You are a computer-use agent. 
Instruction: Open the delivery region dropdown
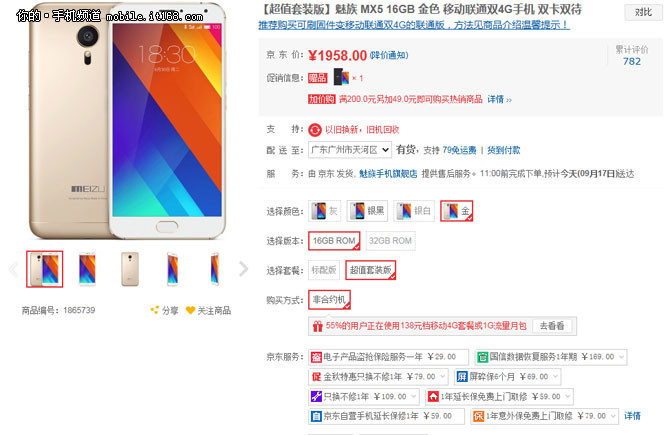(350, 150)
